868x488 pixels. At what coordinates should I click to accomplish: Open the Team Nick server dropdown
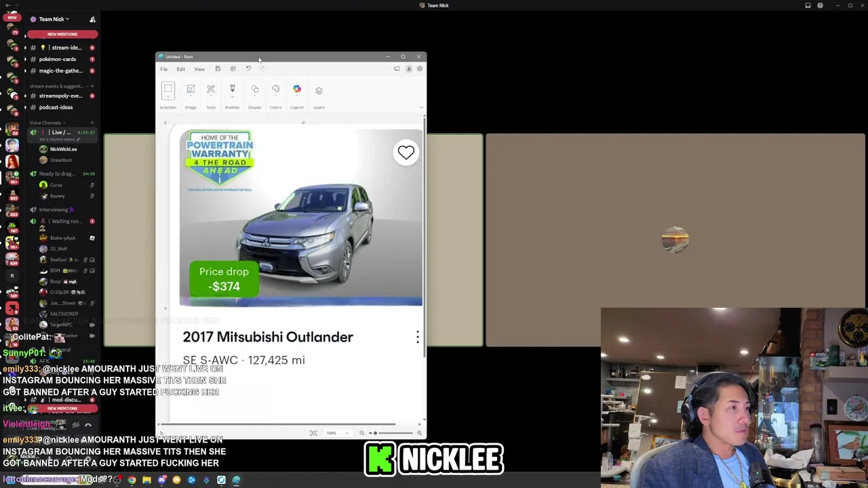[53, 19]
